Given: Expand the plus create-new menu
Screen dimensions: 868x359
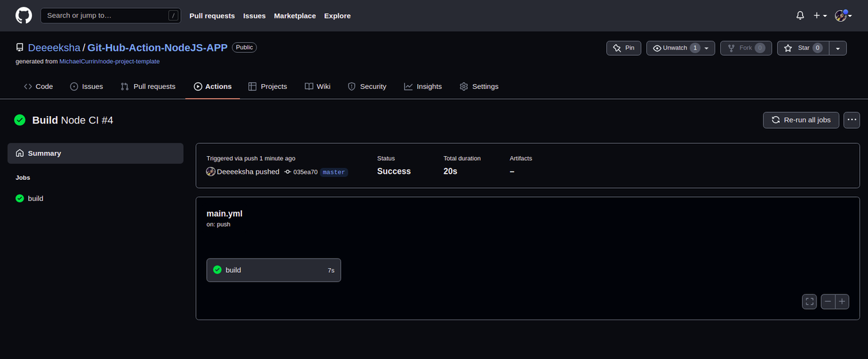Looking at the screenshot, I should click(820, 15).
